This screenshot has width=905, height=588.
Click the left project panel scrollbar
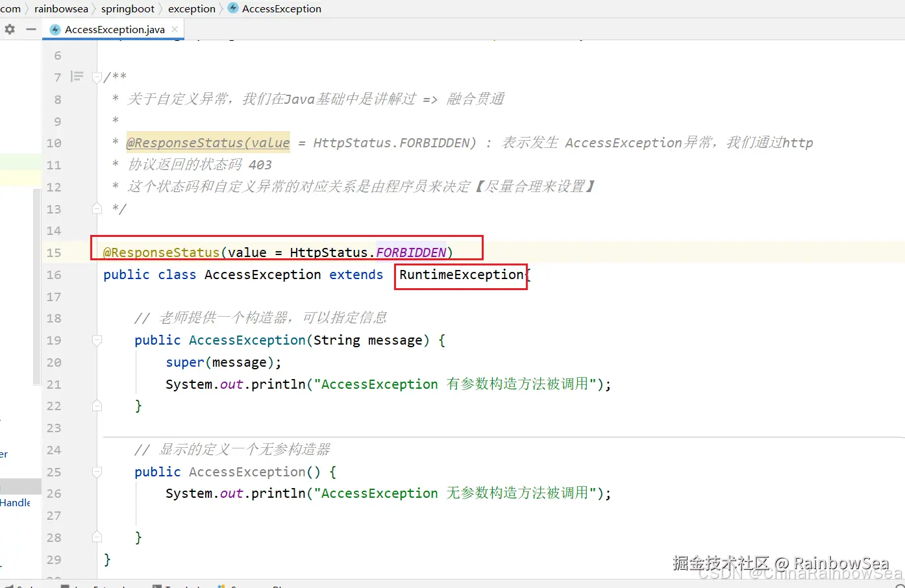click(x=36, y=288)
